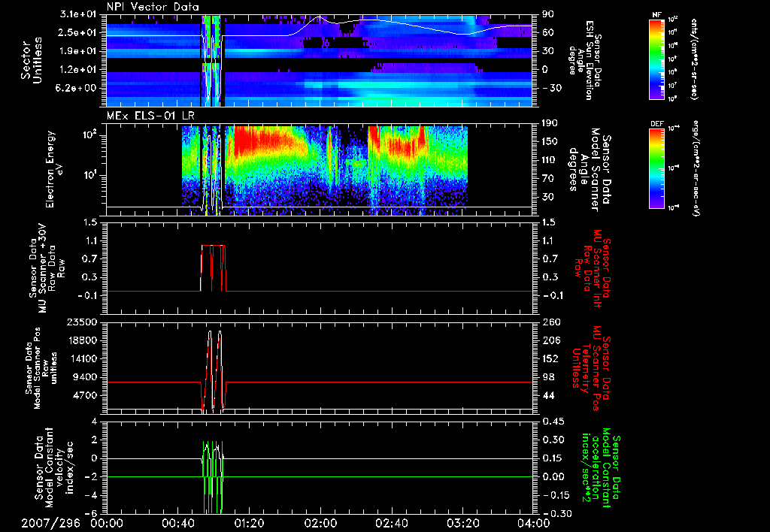Image resolution: width=770 pixels, height=532 pixels.
Task: Click the 260 telemetry tick value
Action: (x=551, y=322)
